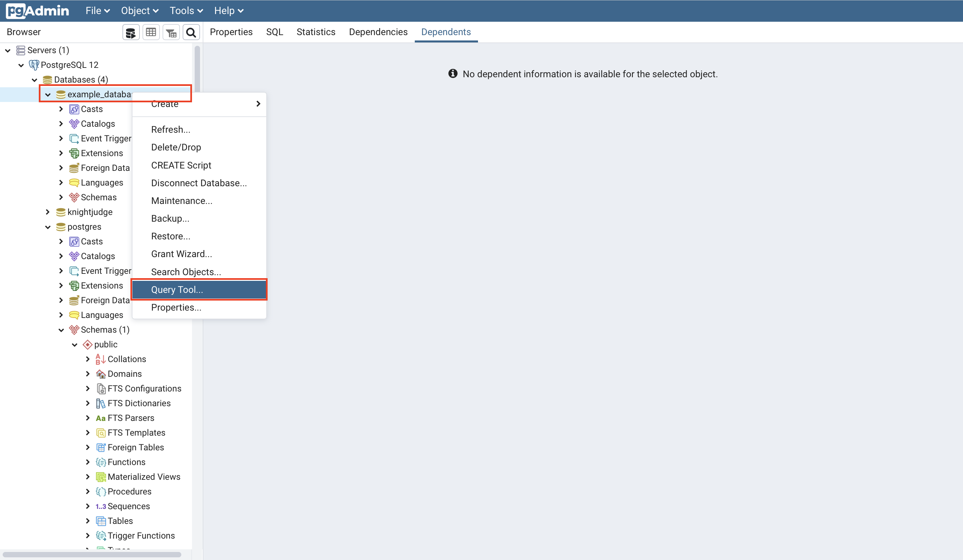Select the SQL tab

pyautogui.click(x=274, y=31)
